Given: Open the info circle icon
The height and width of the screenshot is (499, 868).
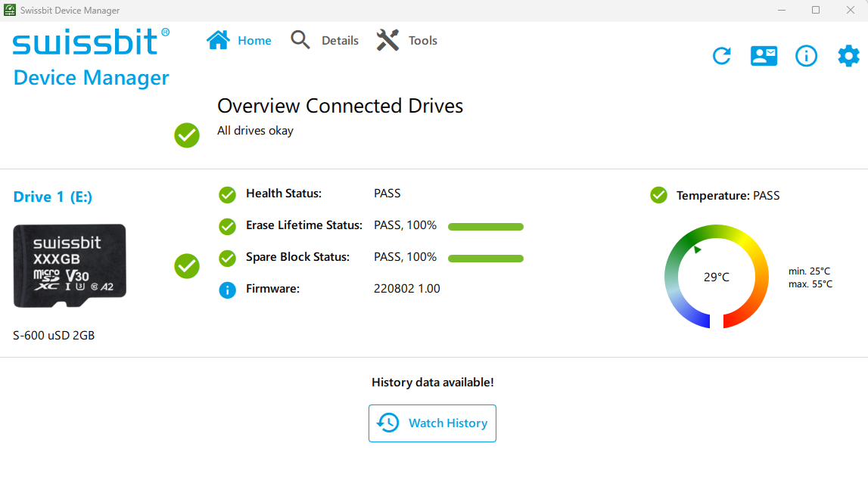Looking at the screenshot, I should pos(806,56).
